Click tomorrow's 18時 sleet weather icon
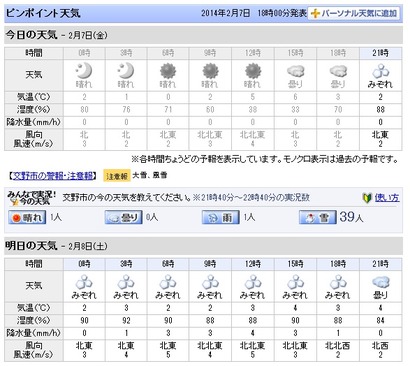Viewport: 410px width, 366px height. tap(338, 282)
